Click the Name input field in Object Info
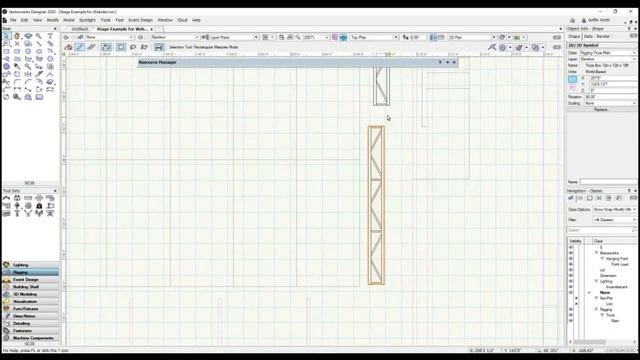 tap(608, 182)
